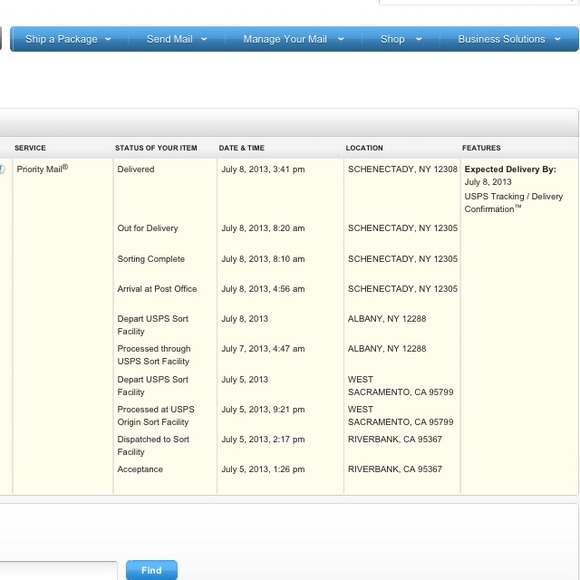Expand the Send Mail dropdown arrow
This screenshot has width=580, height=580.
(204, 39)
